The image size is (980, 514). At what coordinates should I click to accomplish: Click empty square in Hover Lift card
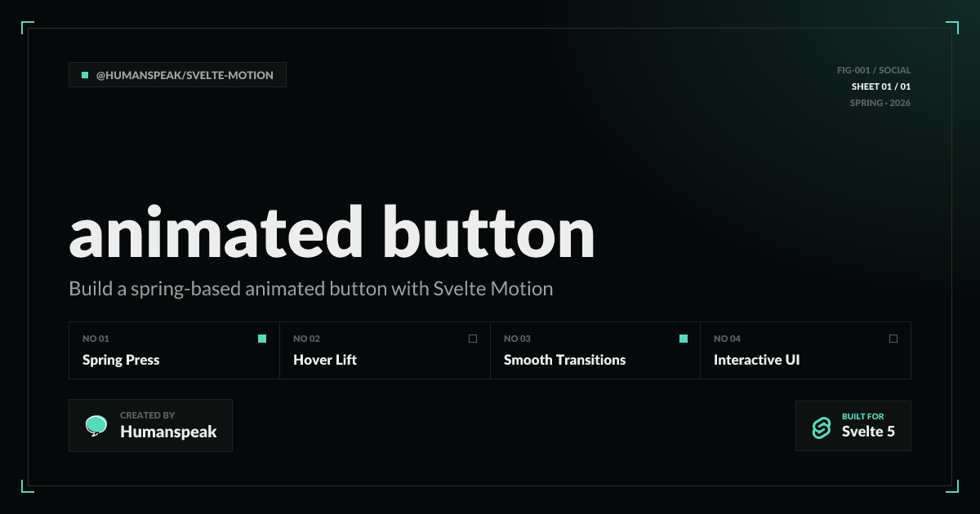click(473, 339)
